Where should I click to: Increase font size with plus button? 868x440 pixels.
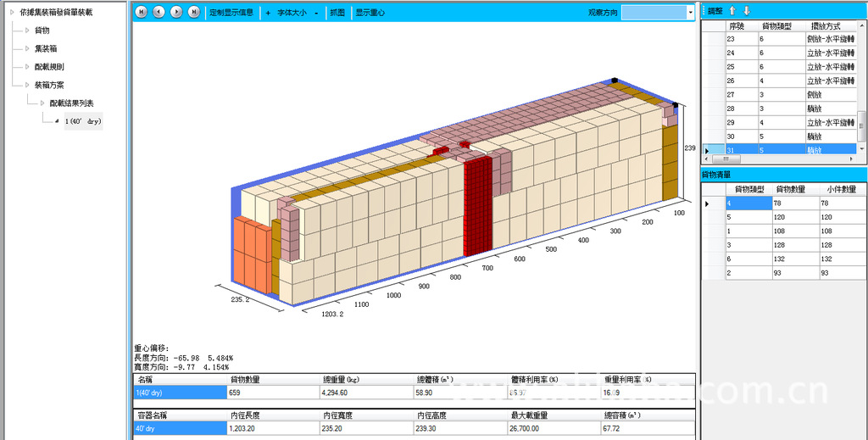coord(268,13)
